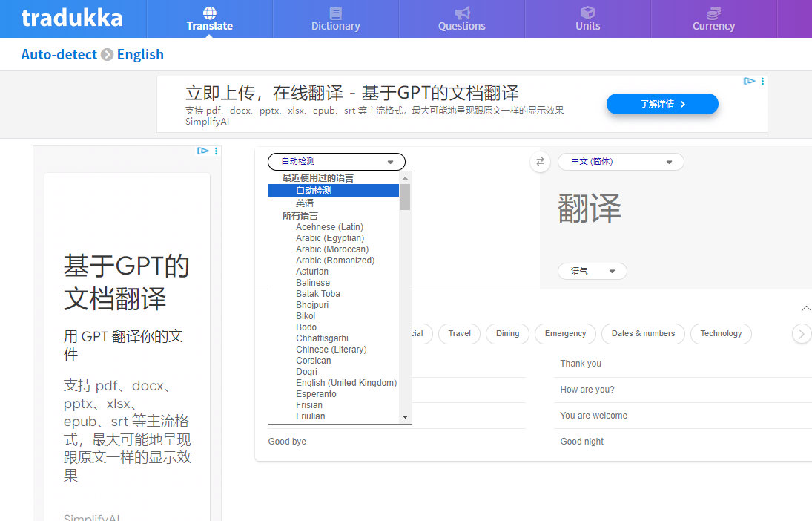Click the language list scrollbar down arrow
The image size is (812, 521).
tap(405, 417)
